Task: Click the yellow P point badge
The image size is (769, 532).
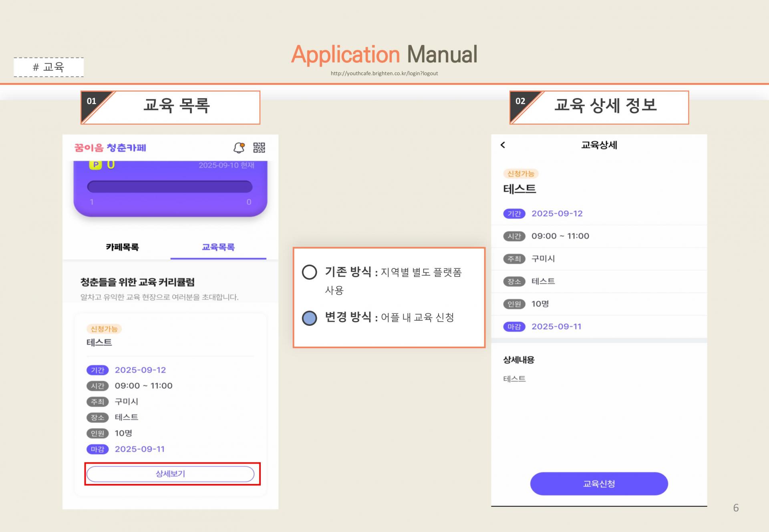Action: pos(95,165)
